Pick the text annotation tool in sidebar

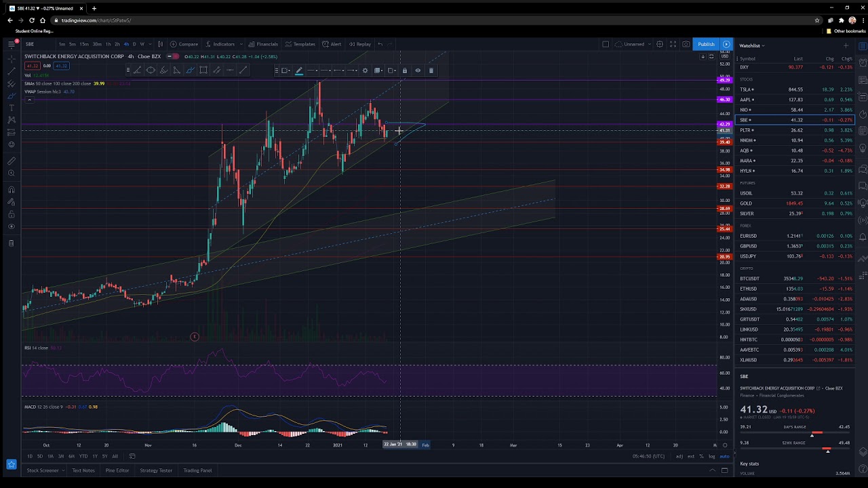pyautogui.click(x=11, y=107)
